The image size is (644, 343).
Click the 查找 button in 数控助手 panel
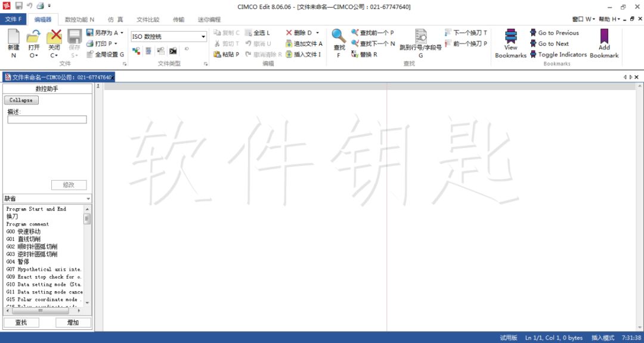point(21,323)
